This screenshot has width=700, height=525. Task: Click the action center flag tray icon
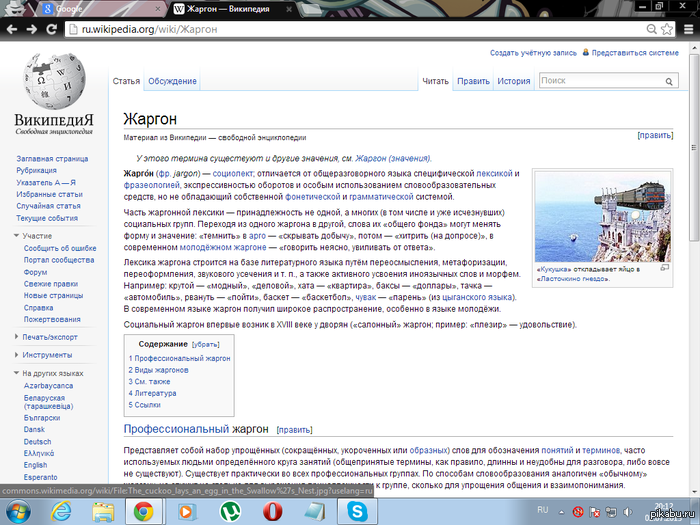(x=595, y=512)
